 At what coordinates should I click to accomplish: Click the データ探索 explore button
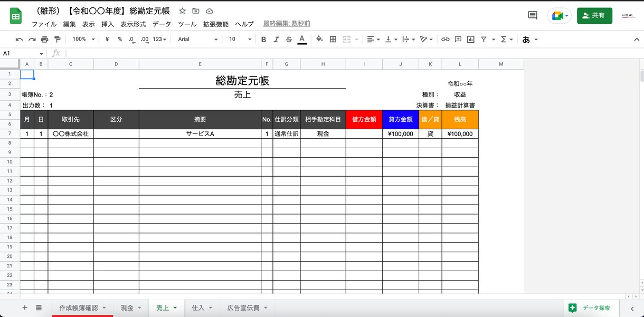click(x=591, y=308)
